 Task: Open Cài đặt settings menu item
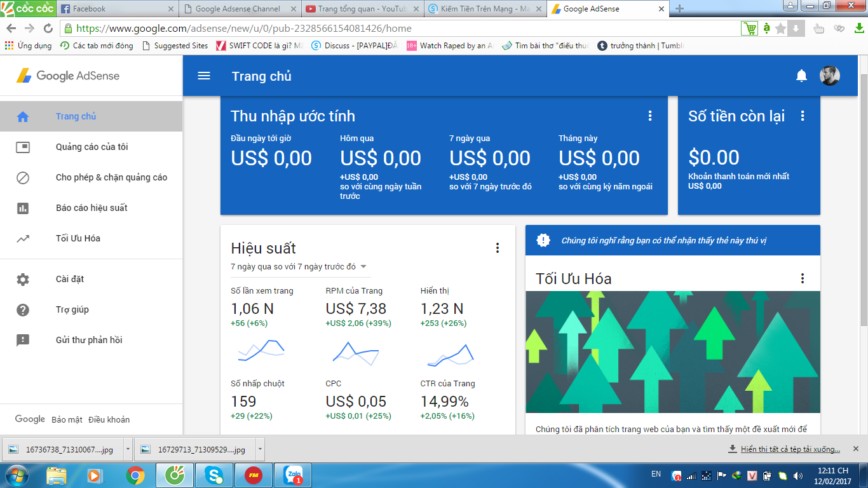(x=91, y=279)
